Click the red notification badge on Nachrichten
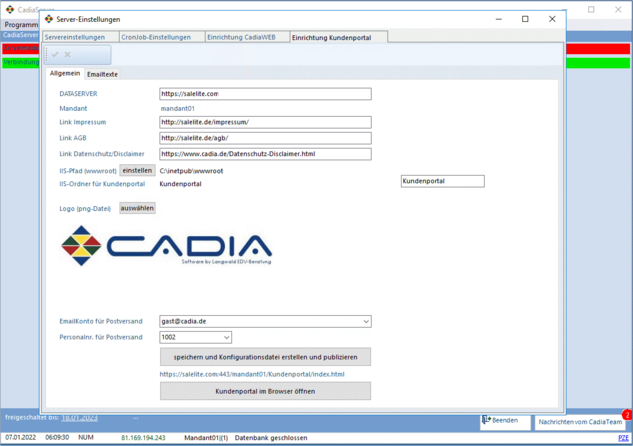The width and height of the screenshot is (633, 446). tap(628, 415)
